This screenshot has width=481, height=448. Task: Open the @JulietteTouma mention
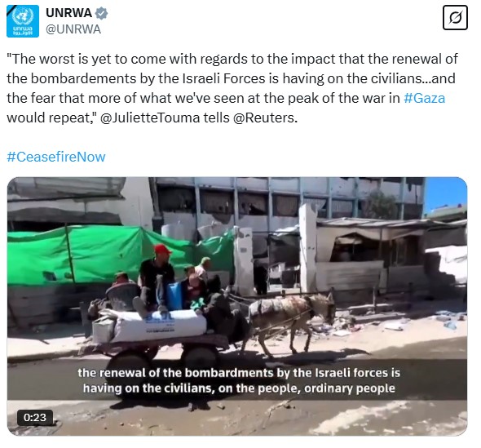(x=150, y=118)
